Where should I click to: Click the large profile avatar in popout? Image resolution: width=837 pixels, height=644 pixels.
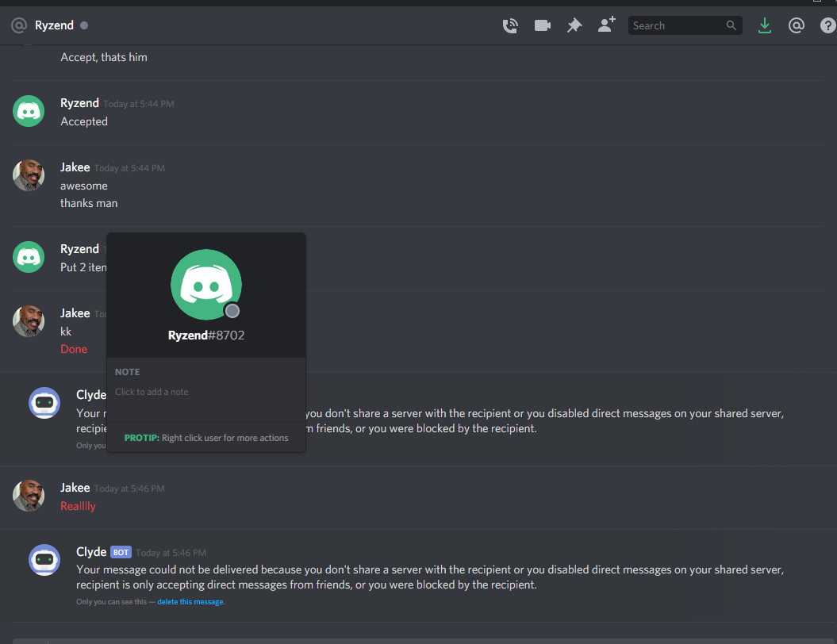click(x=206, y=285)
